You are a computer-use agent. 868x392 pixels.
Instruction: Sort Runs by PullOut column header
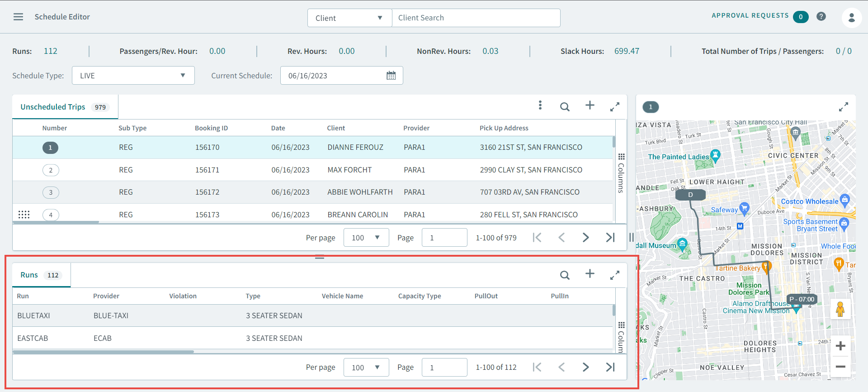coord(486,296)
